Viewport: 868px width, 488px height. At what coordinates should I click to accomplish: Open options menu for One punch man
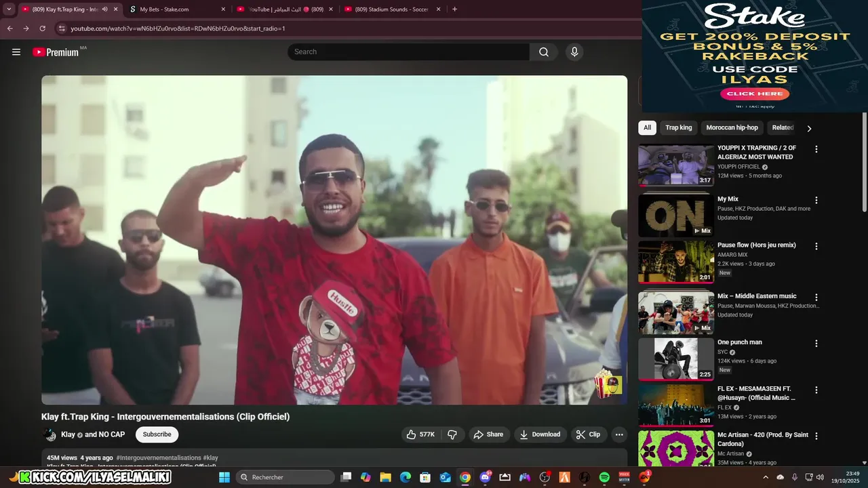click(816, 344)
